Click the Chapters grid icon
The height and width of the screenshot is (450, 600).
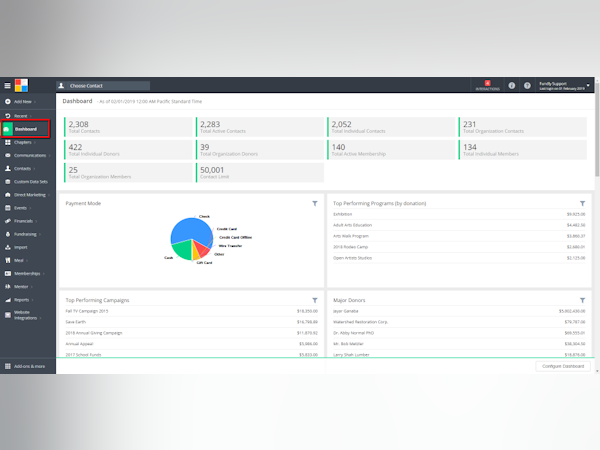click(x=8, y=142)
